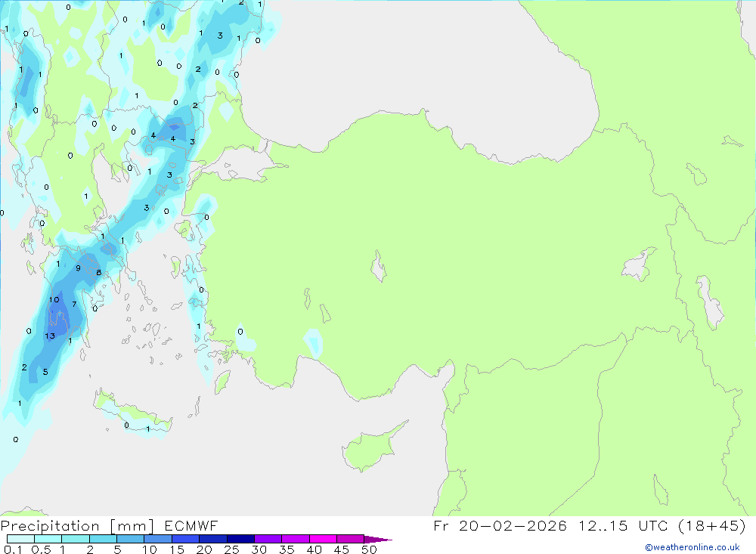Click the legend scale label '0.1'
This screenshot has width=756, height=554.
13,549
